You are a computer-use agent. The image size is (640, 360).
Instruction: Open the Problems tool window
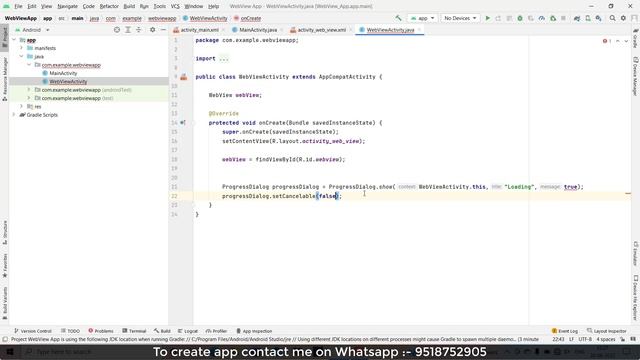pyautogui.click(x=101, y=331)
